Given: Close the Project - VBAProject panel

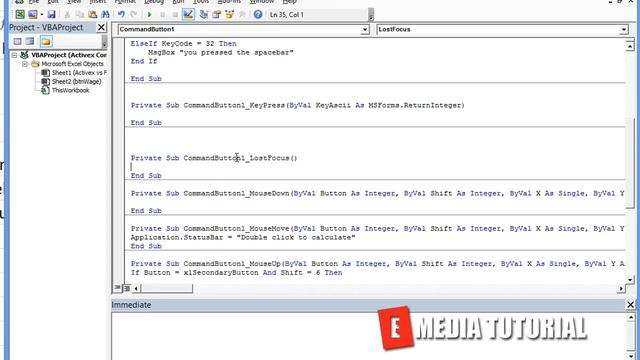Looking at the screenshot, I should 101,27.
